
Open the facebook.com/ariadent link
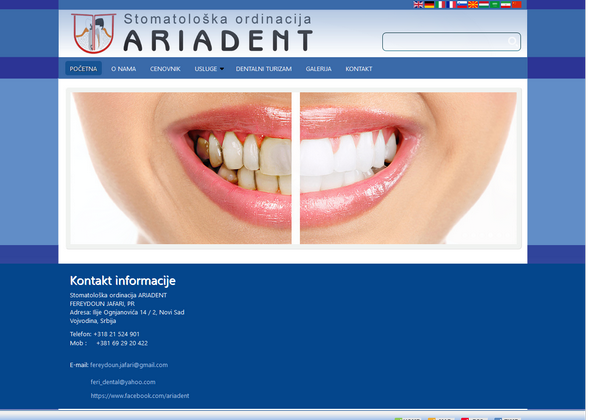(x=139, y=396)
